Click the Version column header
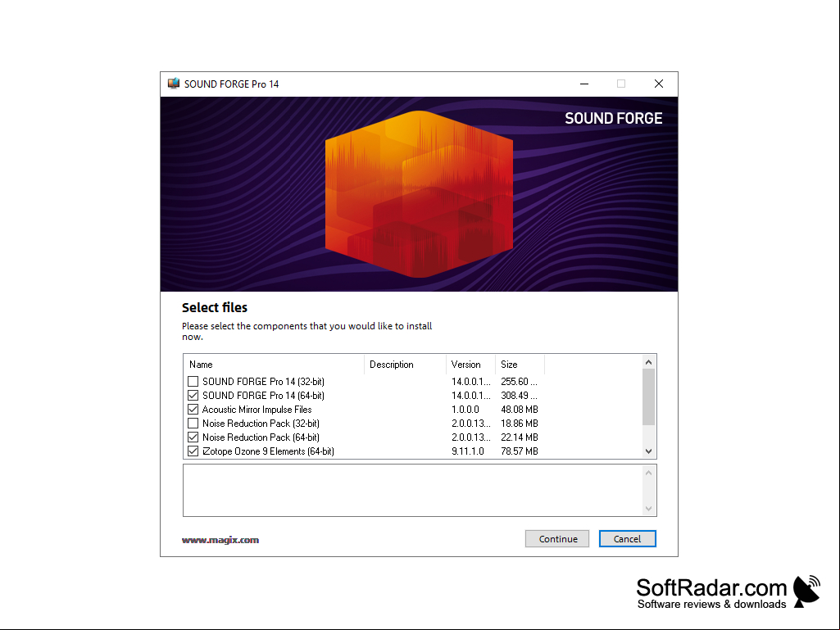 click(x=470, y=365)
